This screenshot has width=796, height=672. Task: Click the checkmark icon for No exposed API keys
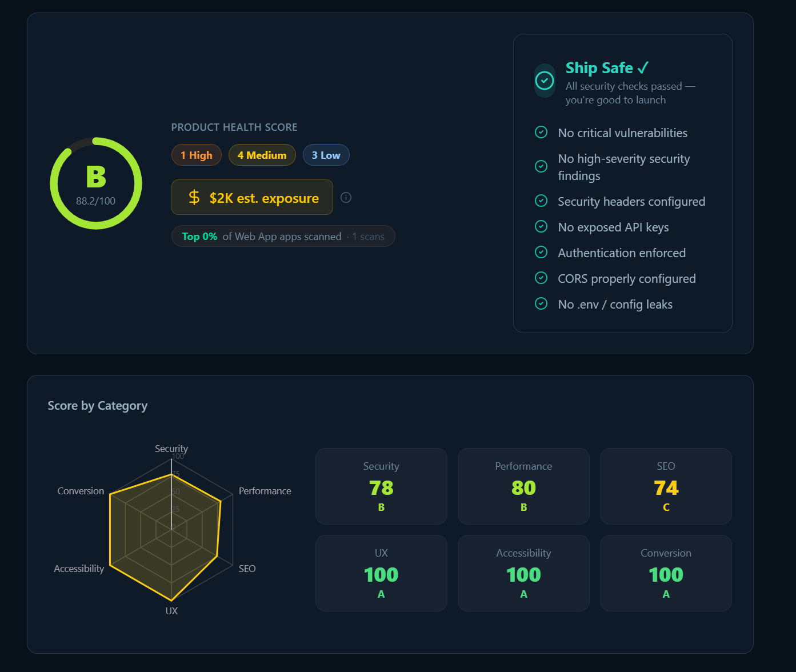pos(541,226)
